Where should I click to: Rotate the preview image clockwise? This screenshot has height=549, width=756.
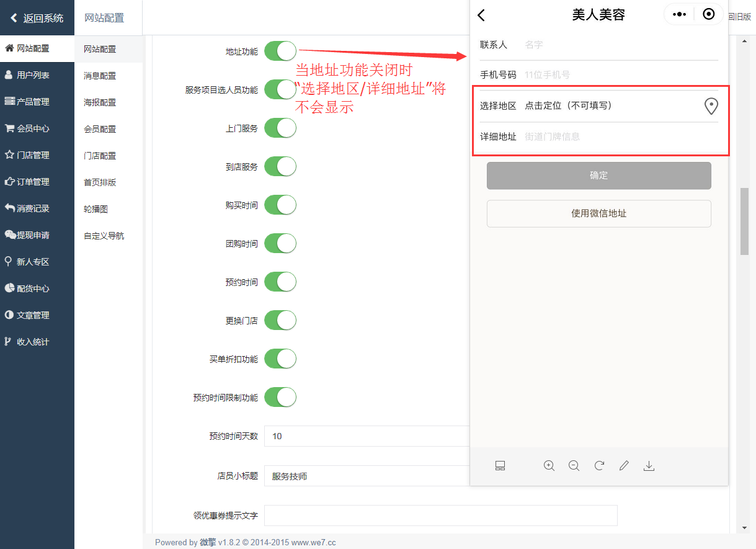[599, 466]
